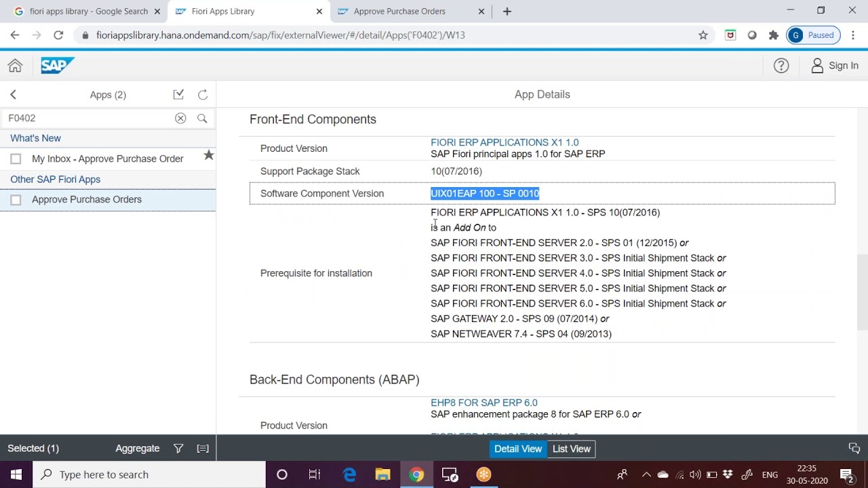Select the Approve Purchase Orders list item

[x=108, y=200]
